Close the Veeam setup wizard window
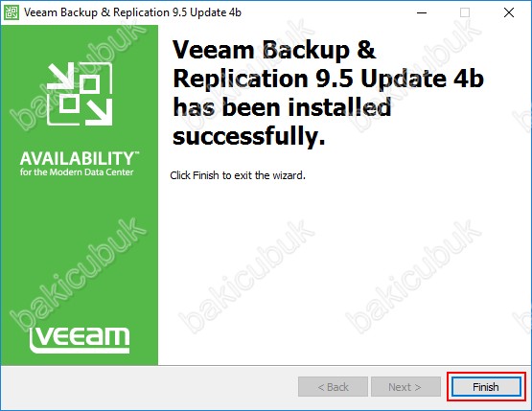The image size is (532, 411). (509, 12)
